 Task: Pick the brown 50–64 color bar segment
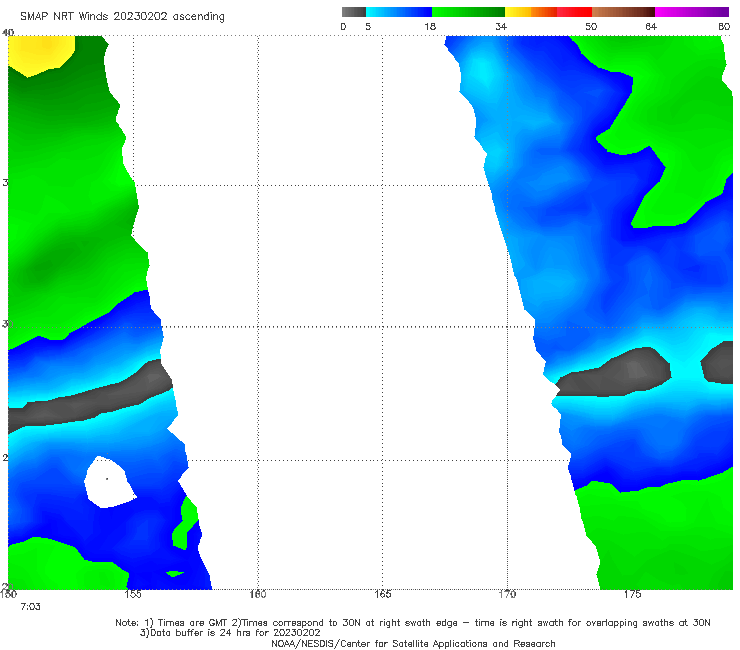(x=623, y=12)
